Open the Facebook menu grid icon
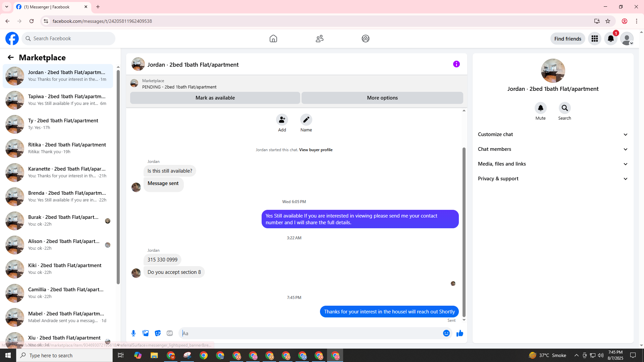644x362 pixels. (x=595, y=39)
